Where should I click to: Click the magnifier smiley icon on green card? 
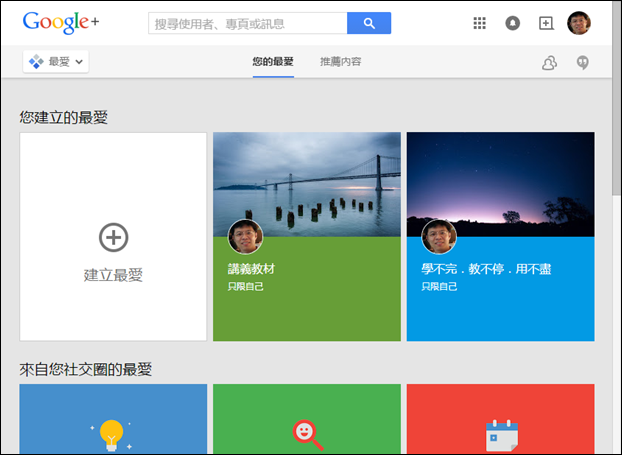click(x=307, y=435)
